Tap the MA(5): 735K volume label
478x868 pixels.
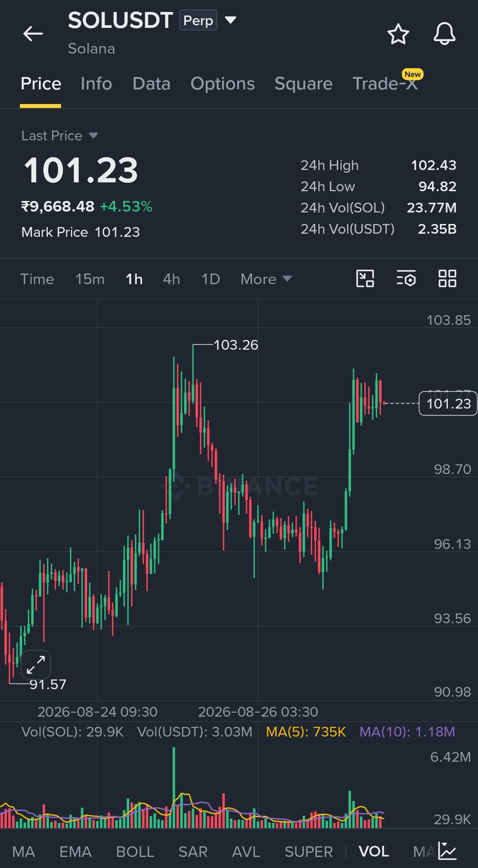click(x=306, y=732)
